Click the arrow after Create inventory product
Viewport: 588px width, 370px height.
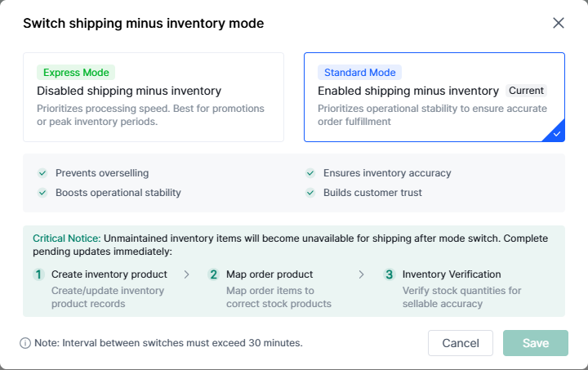click(186, 274)
